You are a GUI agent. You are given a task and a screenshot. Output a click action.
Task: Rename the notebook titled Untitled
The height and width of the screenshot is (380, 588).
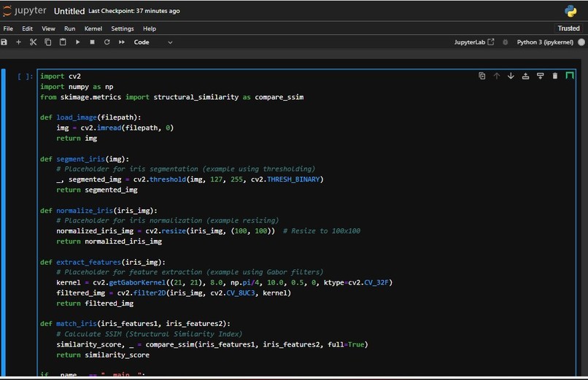pyautogui.click(x=69, y=11)
